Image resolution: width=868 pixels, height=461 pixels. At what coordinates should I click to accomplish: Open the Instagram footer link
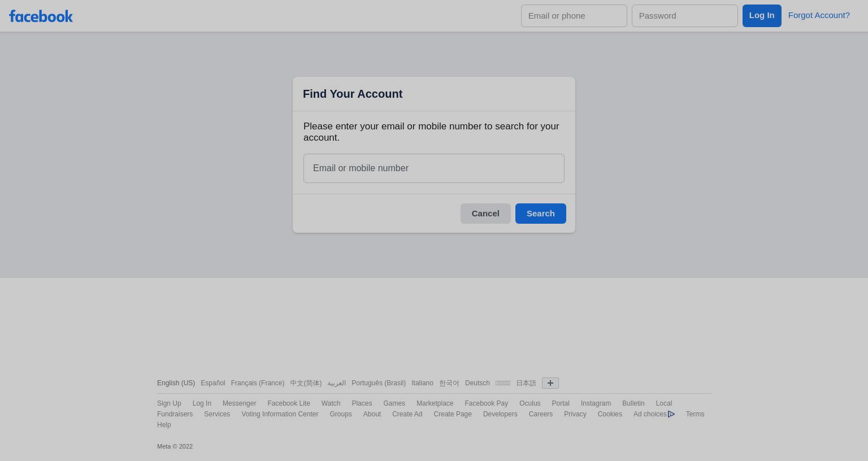596,403
